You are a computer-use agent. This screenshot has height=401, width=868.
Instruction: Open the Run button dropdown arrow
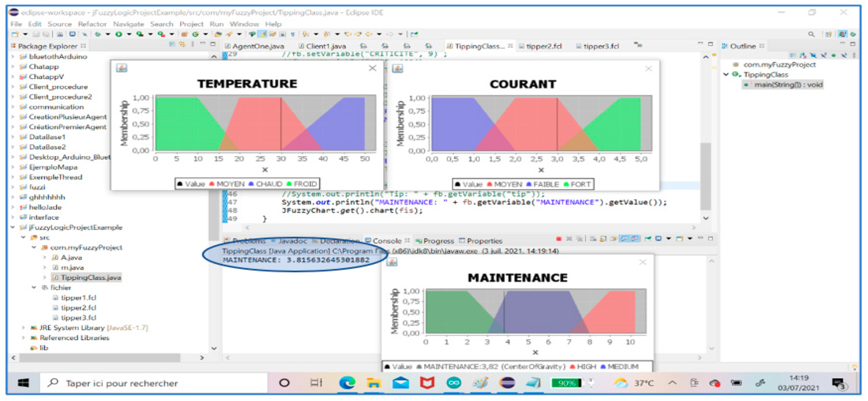coord(129,34)
